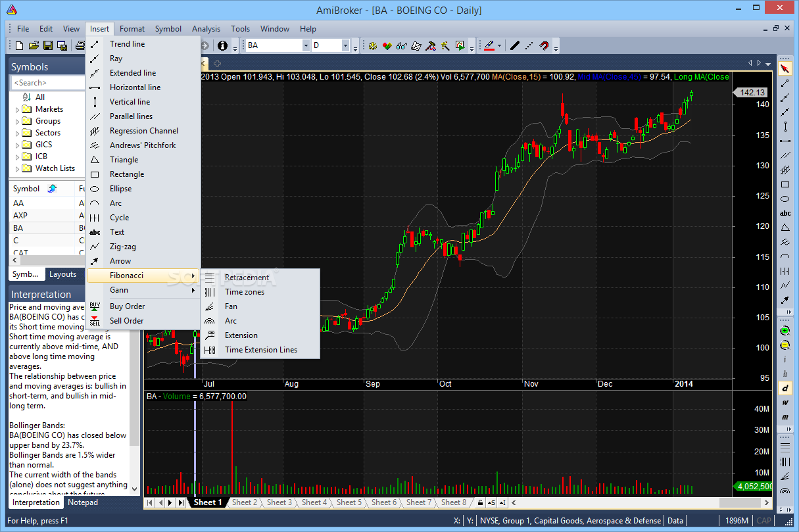Screen dimensions: 799x532
Task: Pick the Triangle tool in right toolbar
Action: coord(785,228)
